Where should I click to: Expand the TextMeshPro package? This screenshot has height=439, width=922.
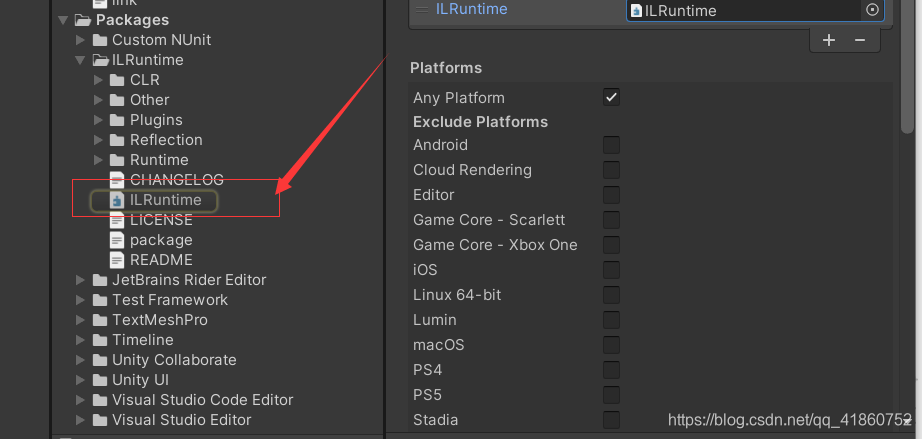[x=81, y=320]
